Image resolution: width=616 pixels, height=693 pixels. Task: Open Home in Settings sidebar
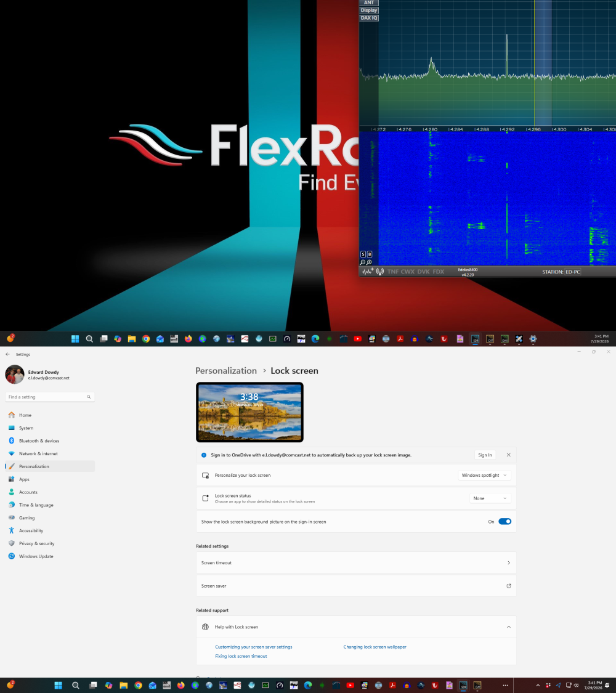50,415
